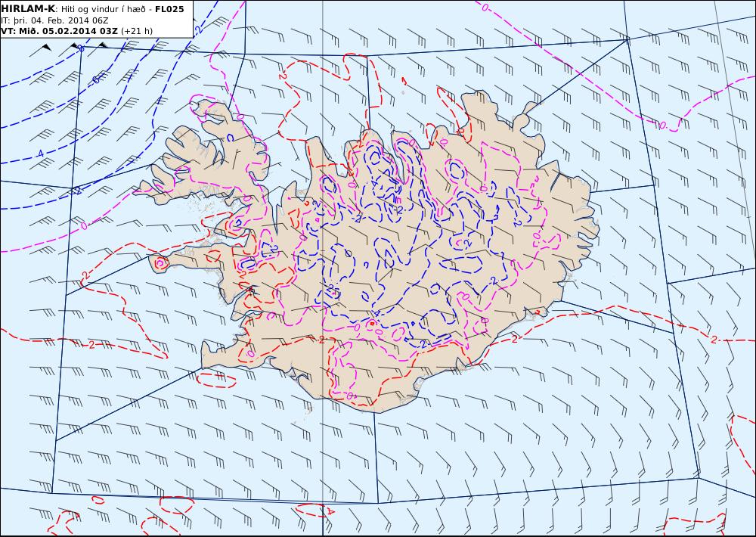Click the blue '6' isotherm contour label
This screenshot has height=537, width=756.
(x=96, y=79)
